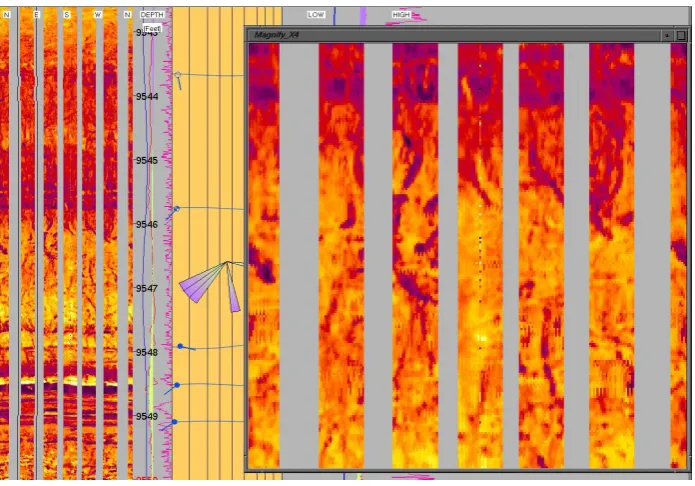Click the DEPTH column header
This screenshot has height=486, width=695.
(152, 15)
